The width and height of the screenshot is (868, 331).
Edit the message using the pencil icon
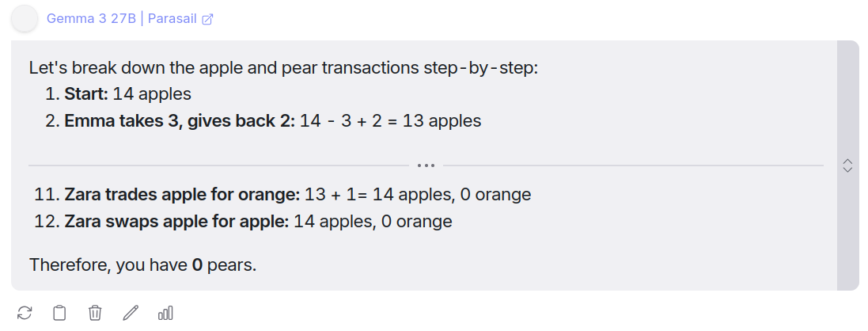[x=130, y=313]
